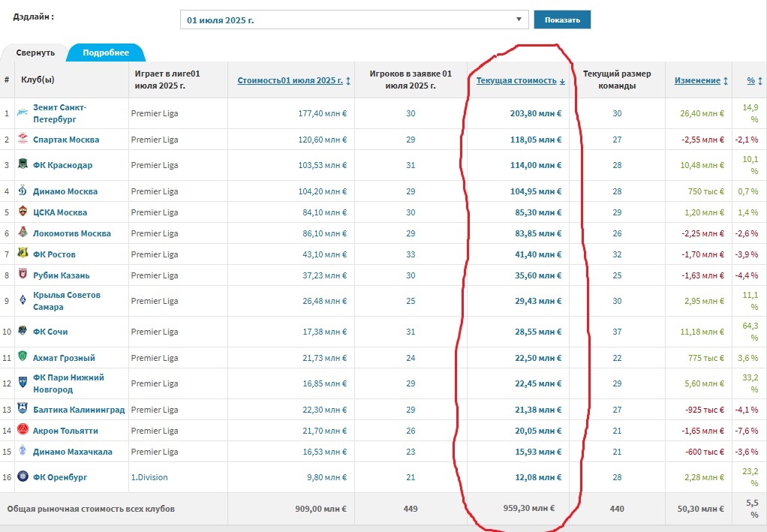Viewport: 767px width, 532px height.
Task: Open Спартак Москва club link
Action: 66,140
